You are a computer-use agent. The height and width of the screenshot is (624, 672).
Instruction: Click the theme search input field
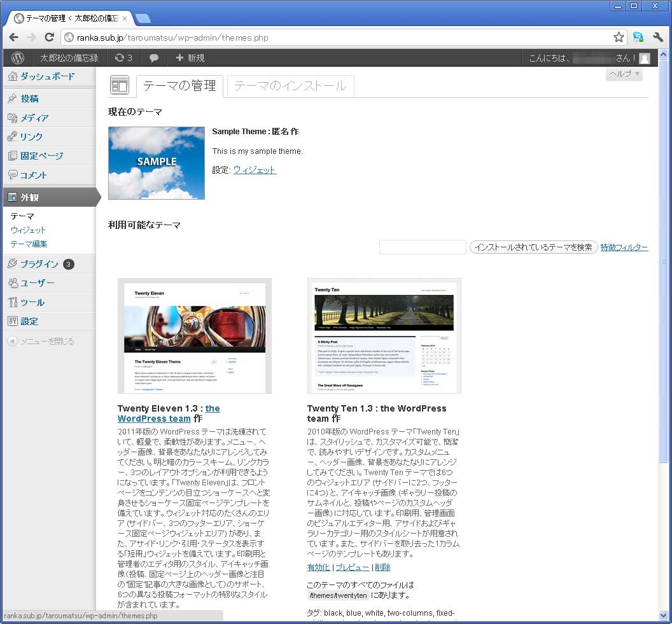[423, 247]
